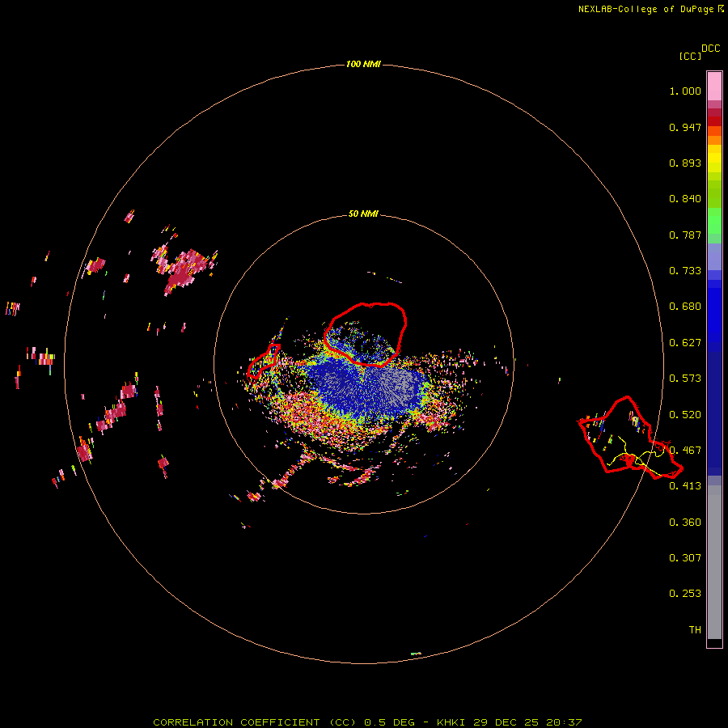Click the 0.360 scale value
728x728 pixels.
pyautogui.click(x=685, y=523)
